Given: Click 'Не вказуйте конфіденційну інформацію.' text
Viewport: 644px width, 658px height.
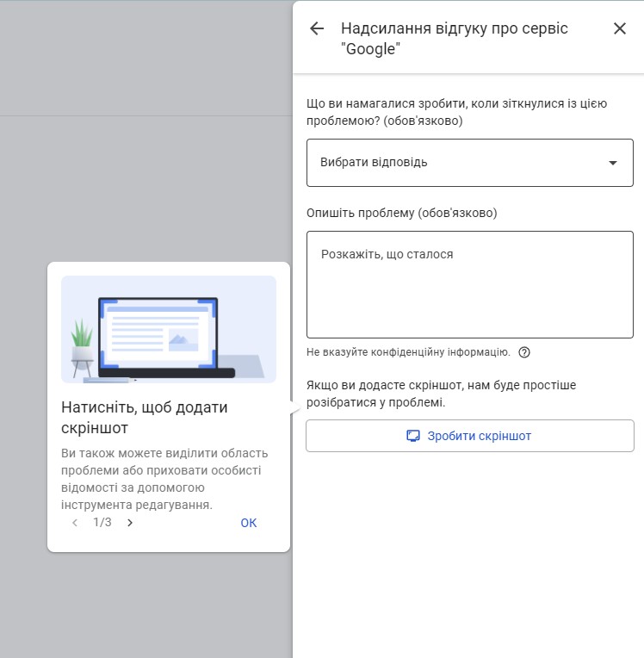Looking at the screenshot, I should click(x=408, y=352).
